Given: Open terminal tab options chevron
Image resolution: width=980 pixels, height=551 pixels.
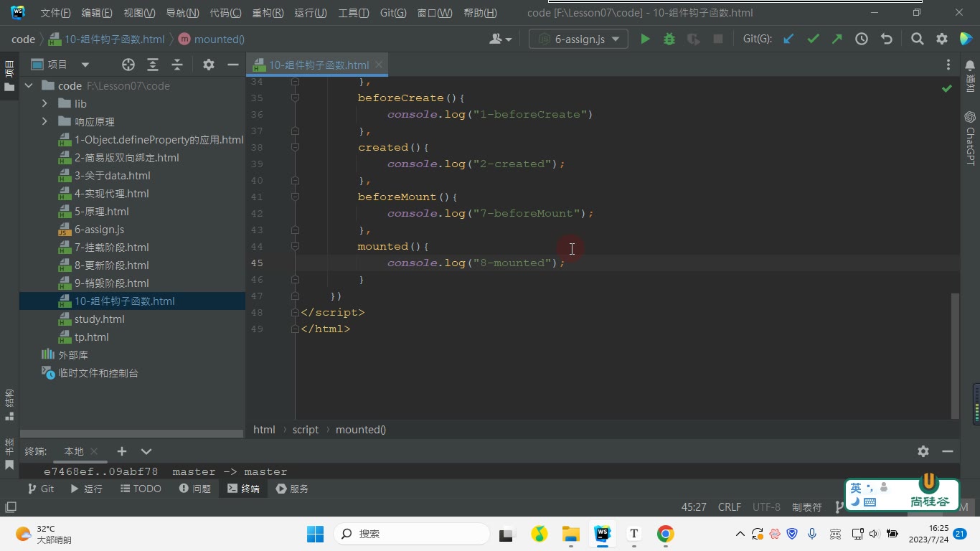Looking at the screenshot, I should click(x=146, y=451).
